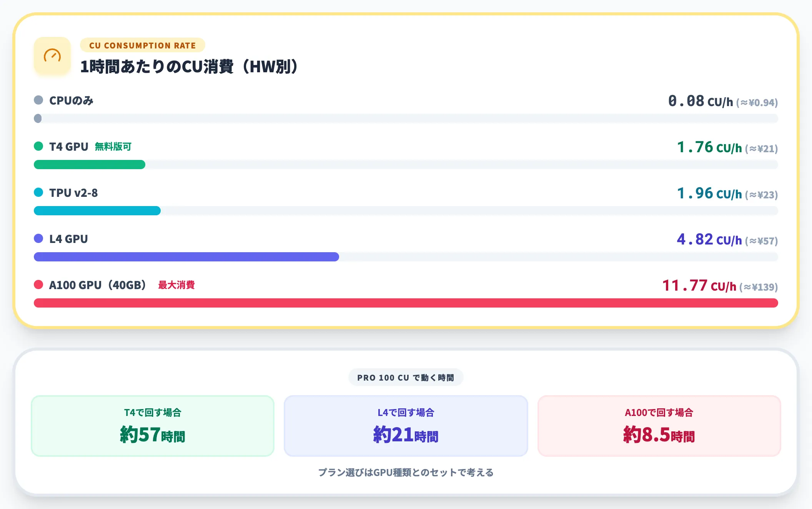
Task: Click the gauge speedometer icon
Action: 52,55
